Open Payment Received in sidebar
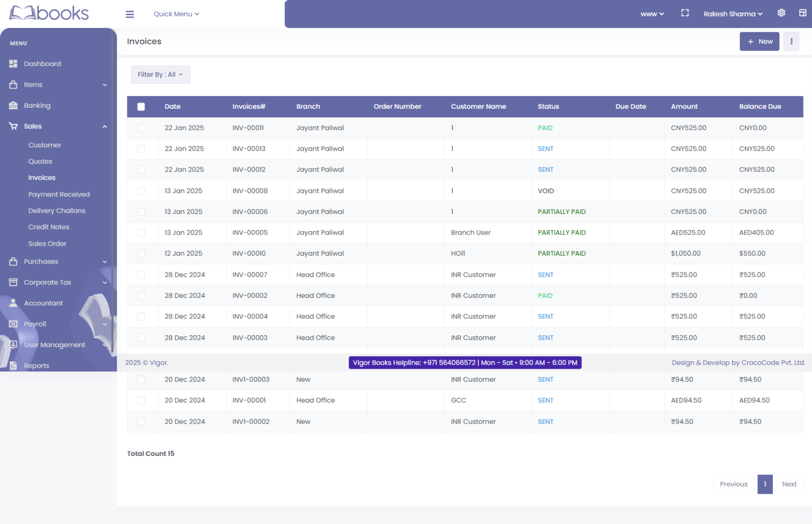This screenshot has width=812, height=524. [x=59, y=194]
